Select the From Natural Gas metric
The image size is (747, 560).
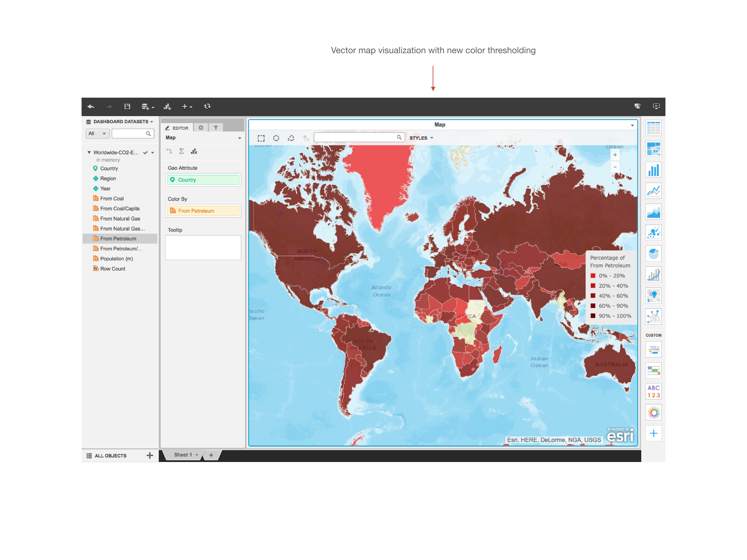coord(120,219)
